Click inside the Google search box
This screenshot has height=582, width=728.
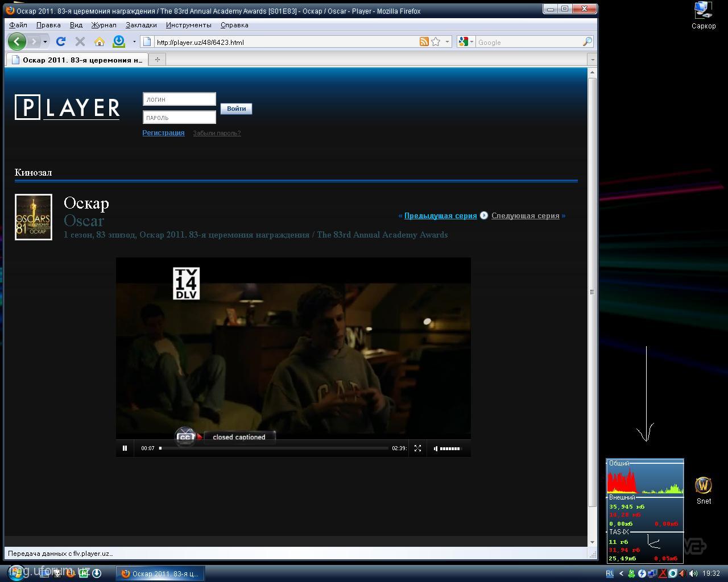[x=529, y=42]
